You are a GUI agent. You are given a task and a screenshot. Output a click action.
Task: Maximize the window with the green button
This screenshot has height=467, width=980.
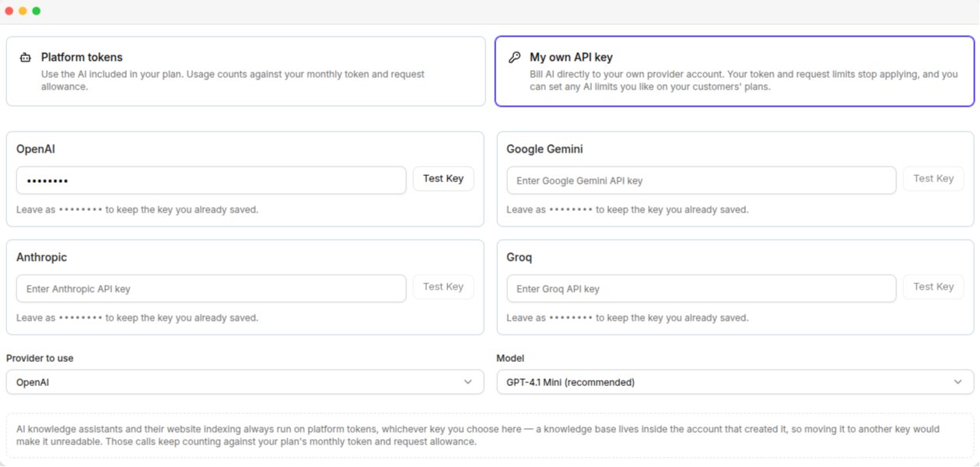pyautogui.click(x=36, y=11)
